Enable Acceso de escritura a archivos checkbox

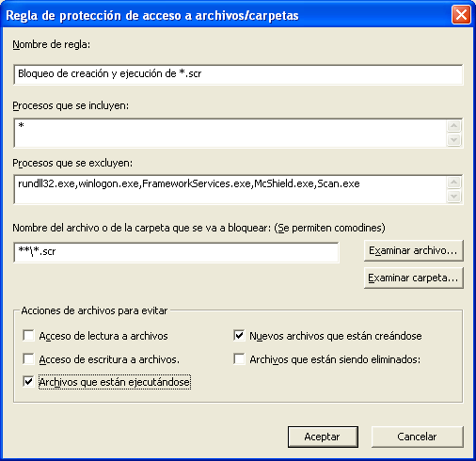coord(28,358)
